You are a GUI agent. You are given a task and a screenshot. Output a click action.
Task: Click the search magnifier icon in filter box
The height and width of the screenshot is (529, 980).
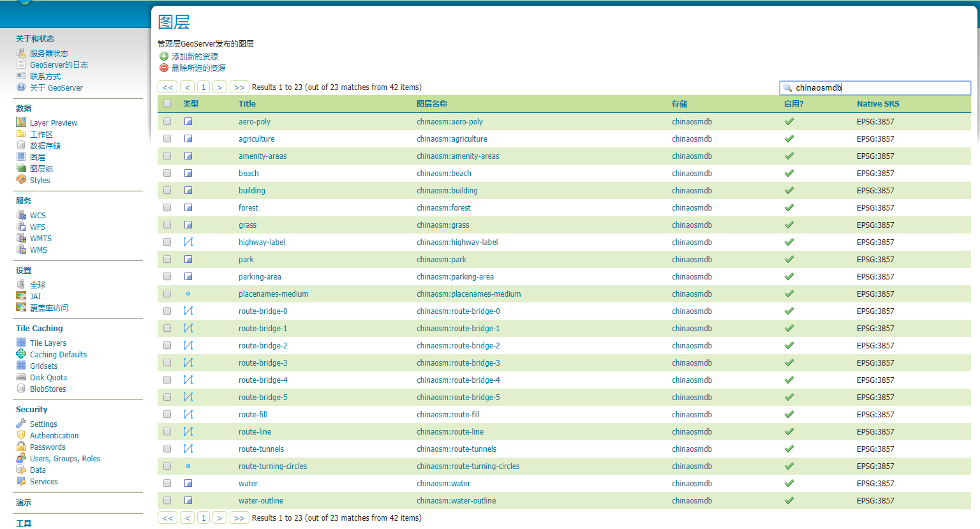click(x=787, y=87)
